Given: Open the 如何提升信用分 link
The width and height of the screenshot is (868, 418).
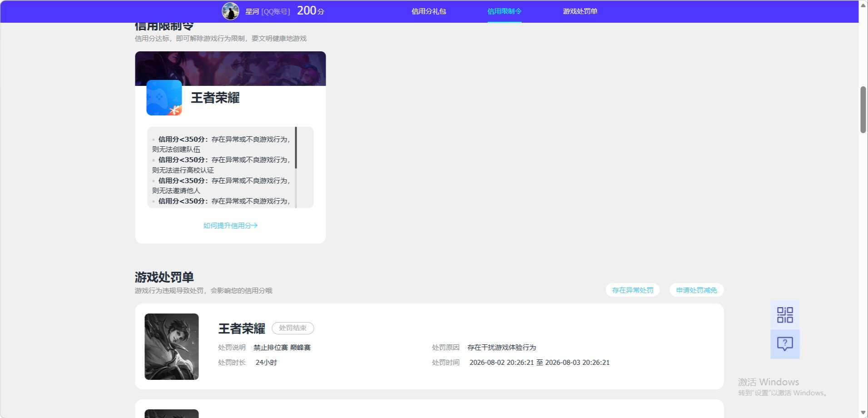Looking at the screenshot, I should [230, 225].
